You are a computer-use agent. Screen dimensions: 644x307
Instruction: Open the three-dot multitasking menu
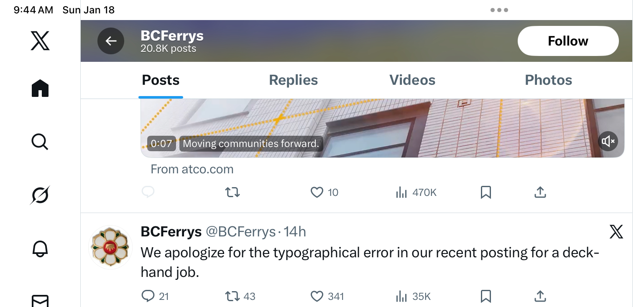[499, 10]
